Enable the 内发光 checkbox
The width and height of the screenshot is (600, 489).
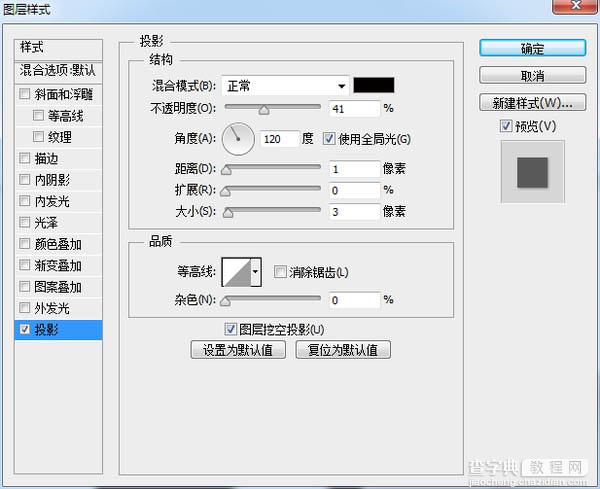click(x=24, y=200)
